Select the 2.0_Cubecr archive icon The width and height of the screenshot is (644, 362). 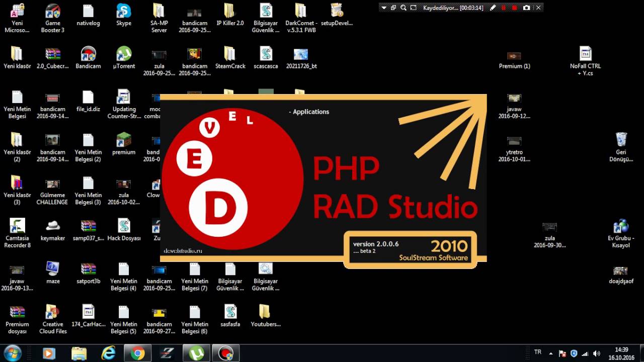pos(53,58)
